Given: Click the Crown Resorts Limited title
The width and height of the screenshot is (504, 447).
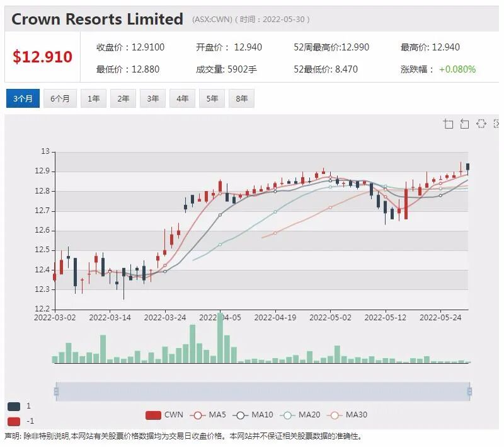Looking at the screenshot, I should coord(98,19).
